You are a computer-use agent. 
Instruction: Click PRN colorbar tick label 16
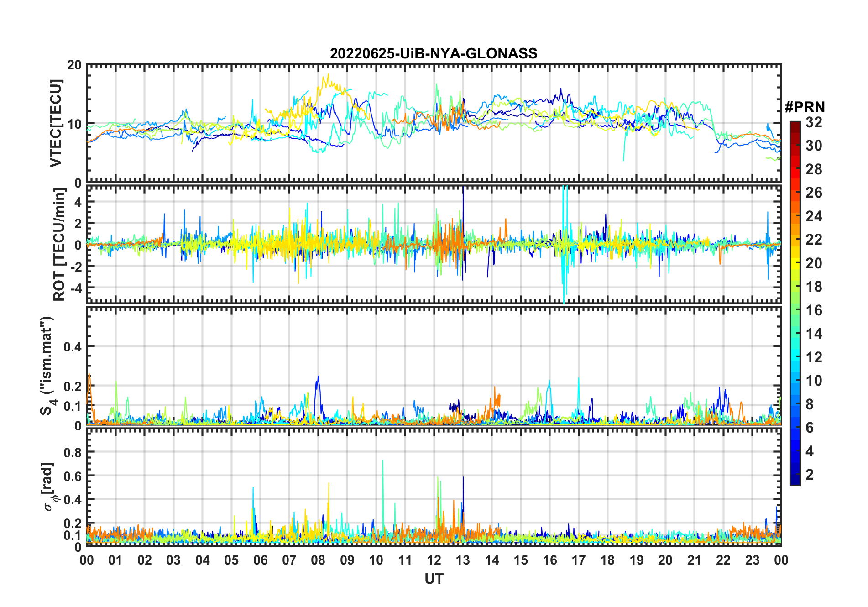click(x=814, y=310)
